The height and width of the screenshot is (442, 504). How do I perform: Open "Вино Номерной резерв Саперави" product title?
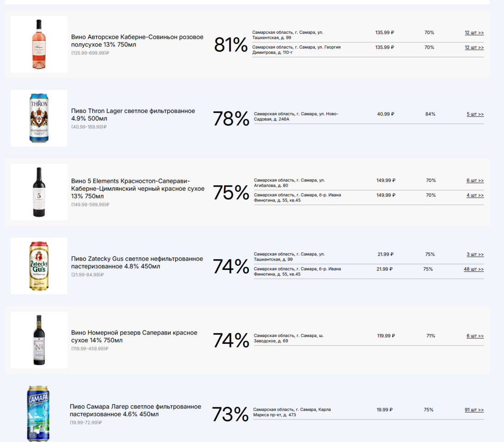134,336
